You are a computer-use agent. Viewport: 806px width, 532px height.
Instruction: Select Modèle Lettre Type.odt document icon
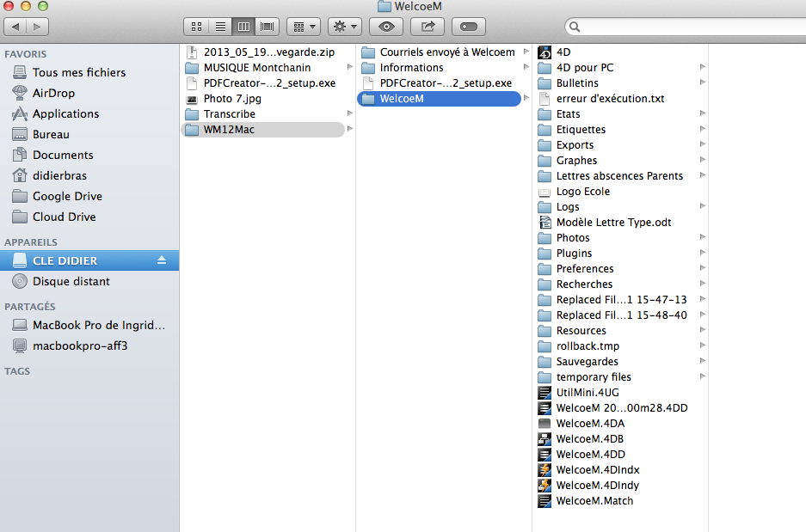pyautogui.click(x=545, y=223)
